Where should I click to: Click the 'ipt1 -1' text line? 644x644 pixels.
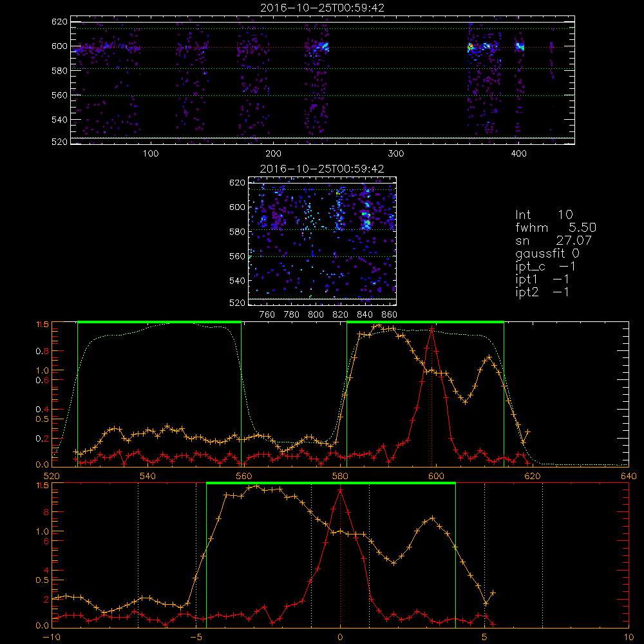click(542, 279)
